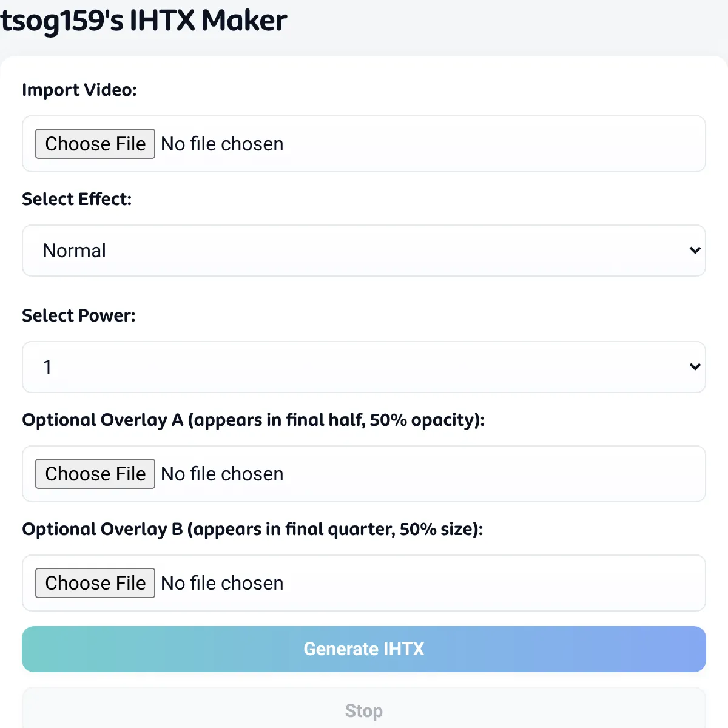Click 'No file chosen' text for Overlay B
This screenshot has height=728, width=728.
[x=222, y=583]
